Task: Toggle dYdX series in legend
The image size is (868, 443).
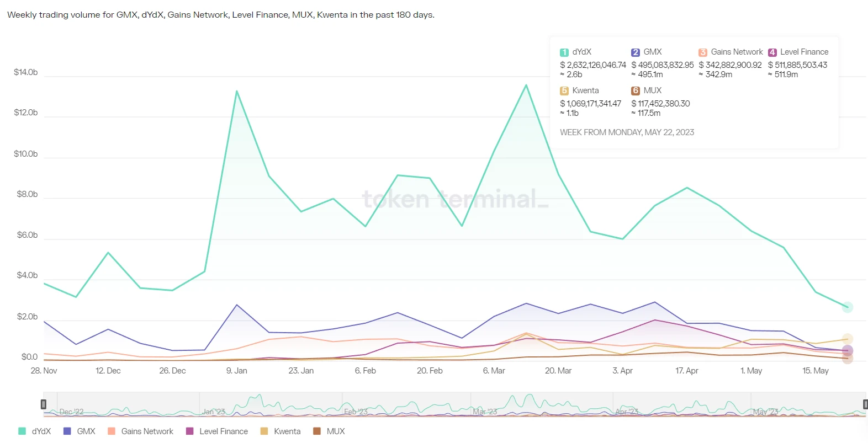Action: 35,431
